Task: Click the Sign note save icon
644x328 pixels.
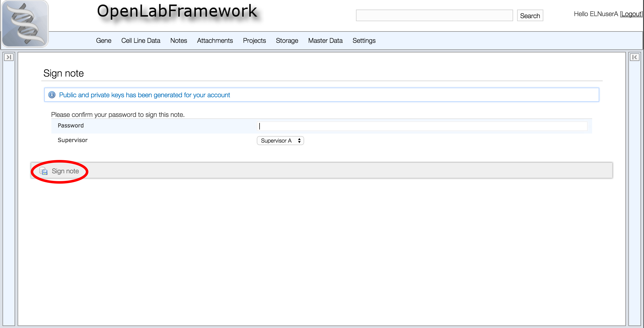Action: [x=44, y=171]
